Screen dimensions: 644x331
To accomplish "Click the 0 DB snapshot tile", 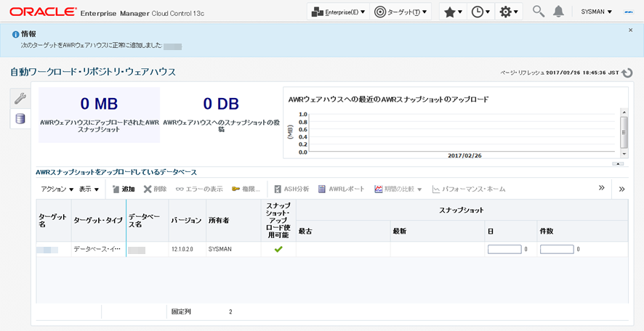I will point(221,115).
